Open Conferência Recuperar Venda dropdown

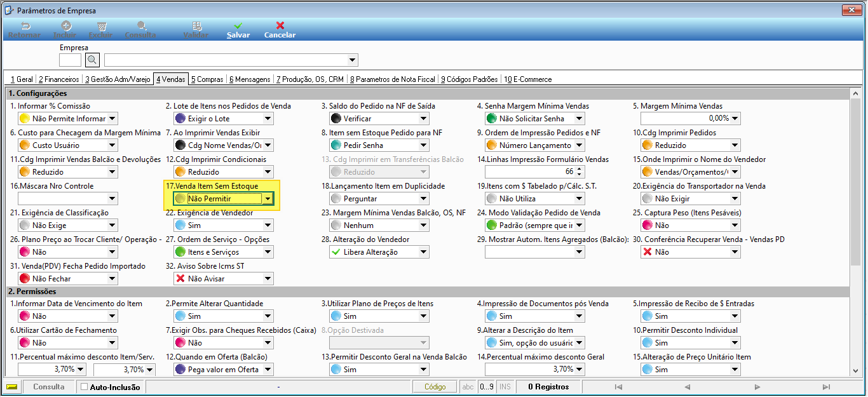click(x=735, y=252)
